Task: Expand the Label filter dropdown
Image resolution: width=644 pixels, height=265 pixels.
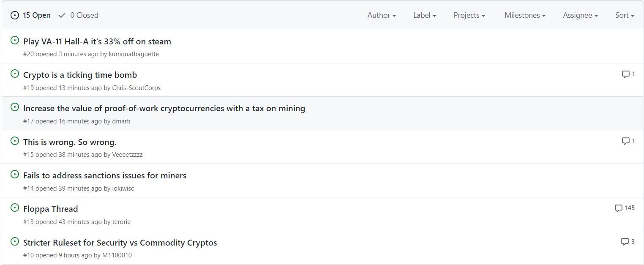Action: [x=425, y=15]
